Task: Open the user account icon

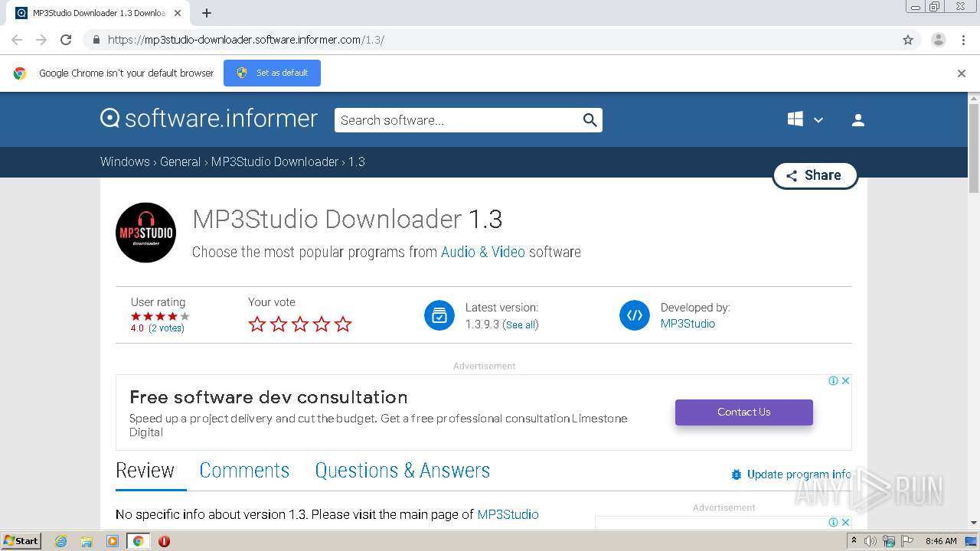Action: click(858, 120)
